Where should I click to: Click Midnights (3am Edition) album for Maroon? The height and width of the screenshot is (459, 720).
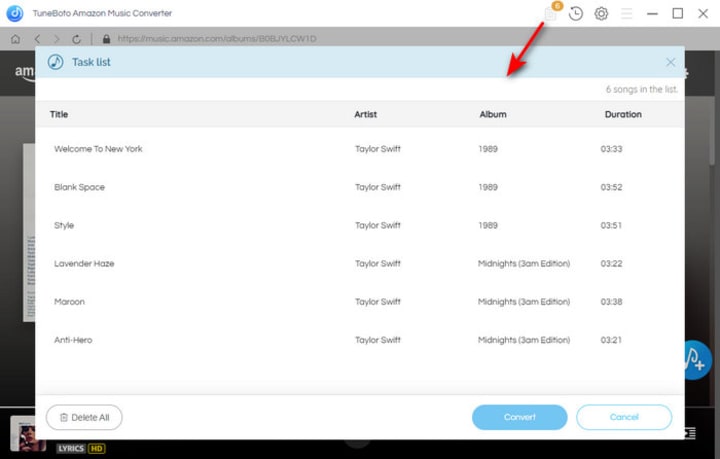pos(524,302)
